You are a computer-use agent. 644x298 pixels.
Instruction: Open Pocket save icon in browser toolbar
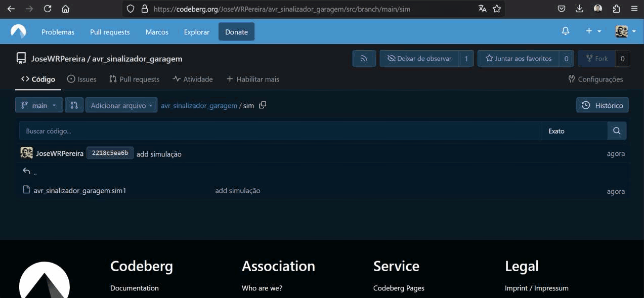click(x=562, y=9)
